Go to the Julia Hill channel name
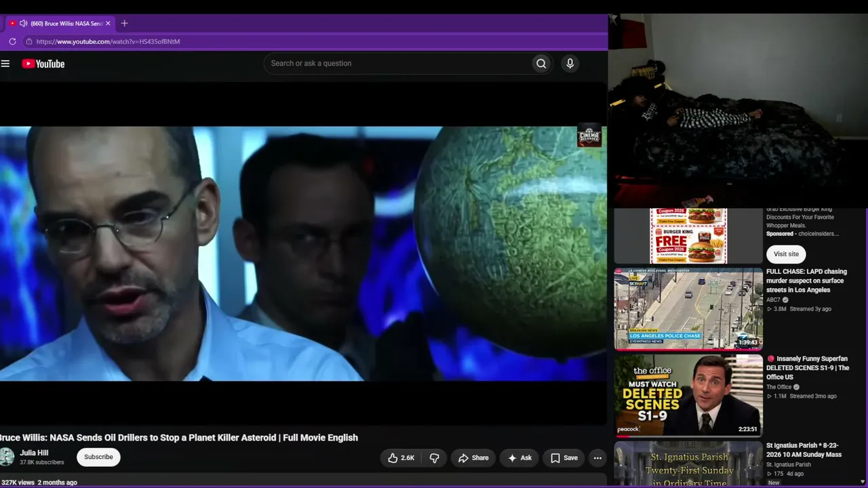Screen dimensions: 868x488 point(34,453)
